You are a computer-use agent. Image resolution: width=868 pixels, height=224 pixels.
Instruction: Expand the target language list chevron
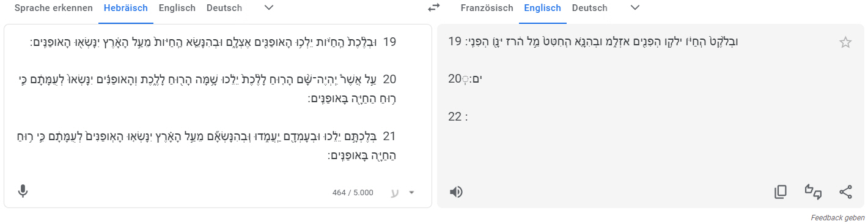coord(634,8)
